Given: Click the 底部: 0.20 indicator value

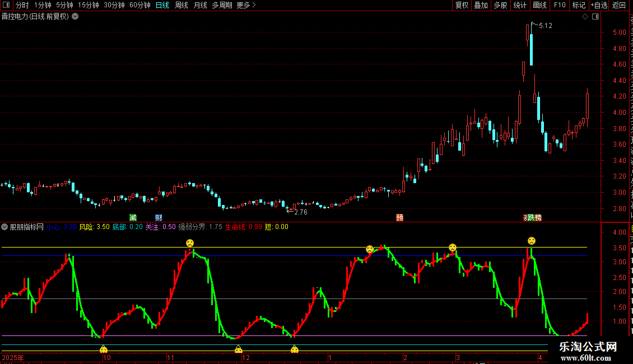Looking at the screenshot, I should pos(128,227).
